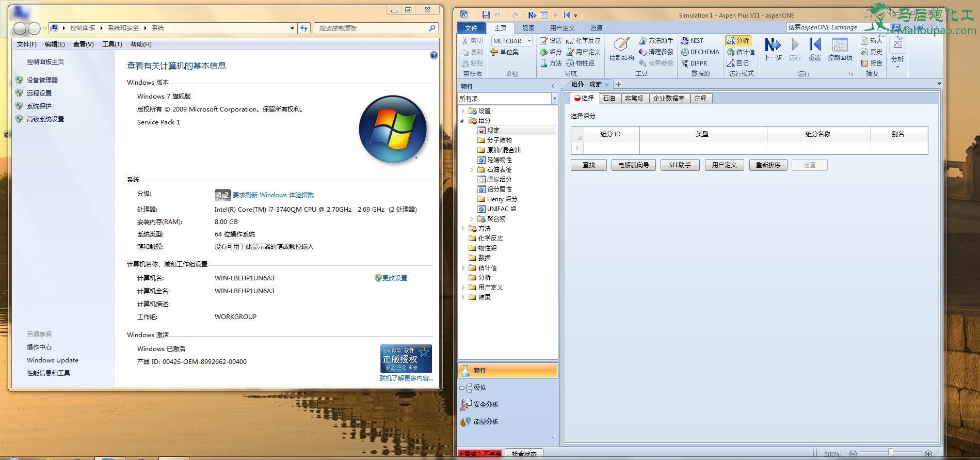Open the METCBAR units dropdown
This screenshot has width=980, height=460.
tap(529, 41)
